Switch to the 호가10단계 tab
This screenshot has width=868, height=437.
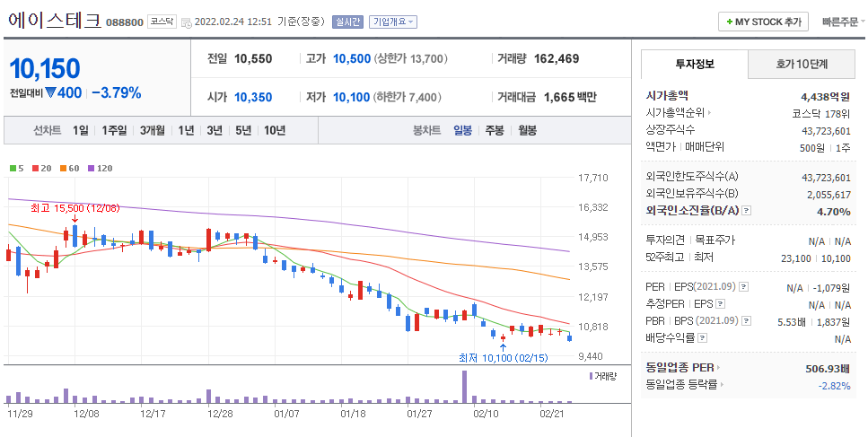[802, 65]
